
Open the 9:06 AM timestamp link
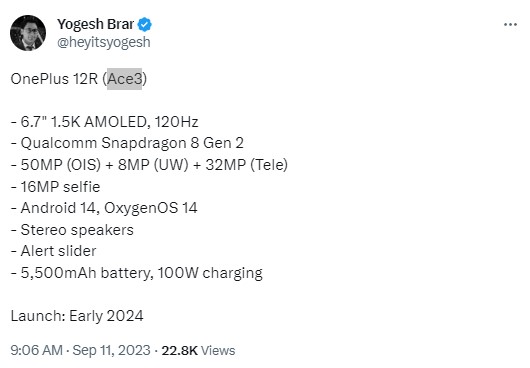coord(37,350)
